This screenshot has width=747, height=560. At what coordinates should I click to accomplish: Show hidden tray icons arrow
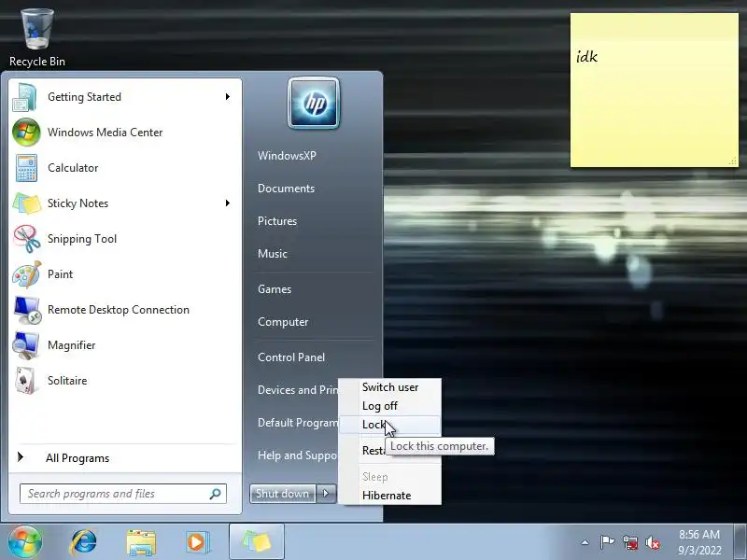[x=585, y=542]
